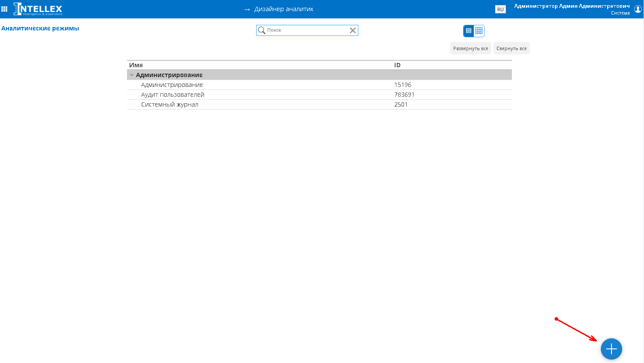Click the ID value 15196
The width and height of the screenshot is (644, 363).
click(403, 85)
